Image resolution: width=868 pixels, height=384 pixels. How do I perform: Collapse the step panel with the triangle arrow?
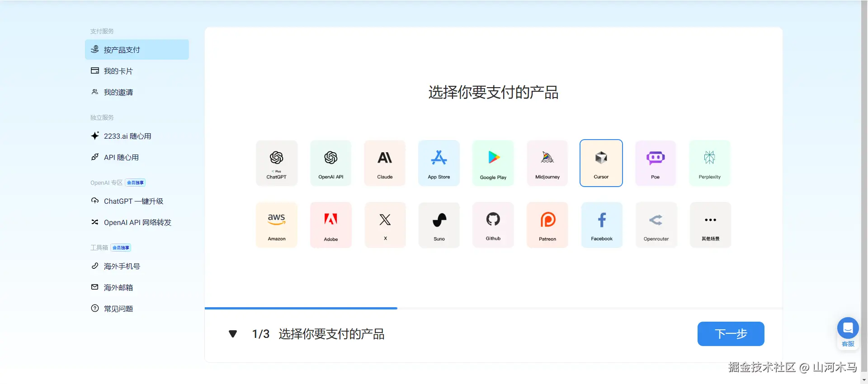point(233,334)
